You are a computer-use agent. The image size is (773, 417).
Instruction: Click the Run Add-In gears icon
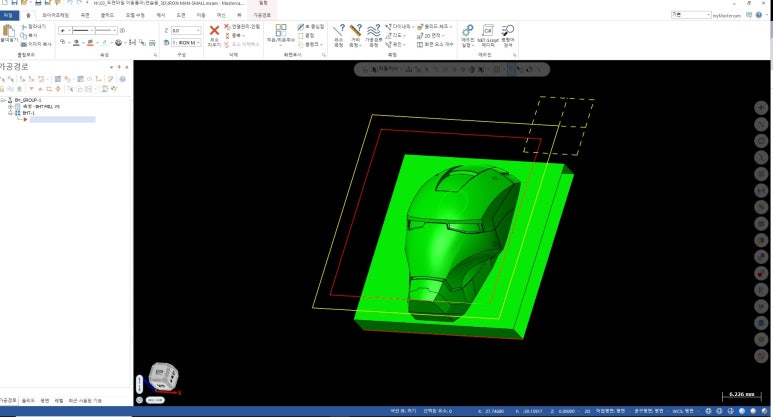pos(467,31)
